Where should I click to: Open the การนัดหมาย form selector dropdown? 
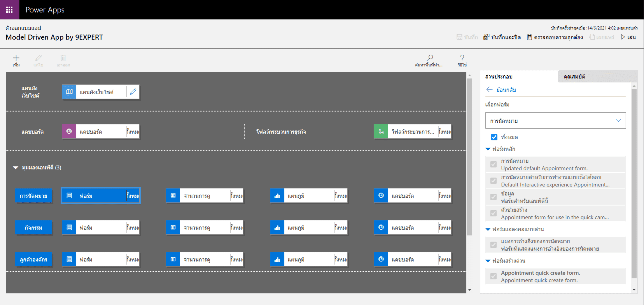pyautogui.click(x=555, y=121)
